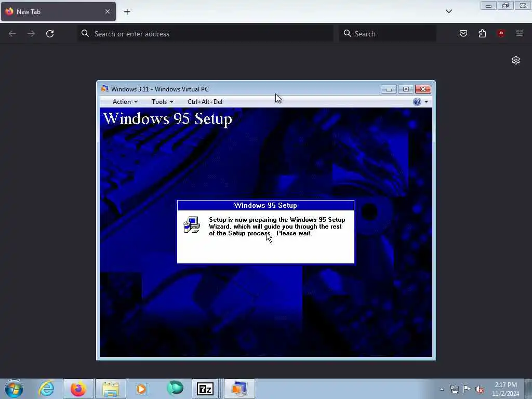Restore down the Firefox window
532x399 pixels.
tap(506, 6)
